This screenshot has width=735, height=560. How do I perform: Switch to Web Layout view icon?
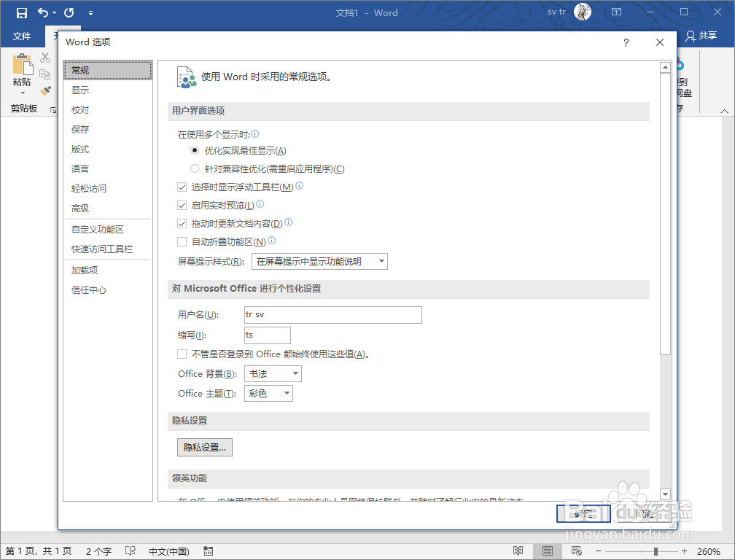point(576,551)
